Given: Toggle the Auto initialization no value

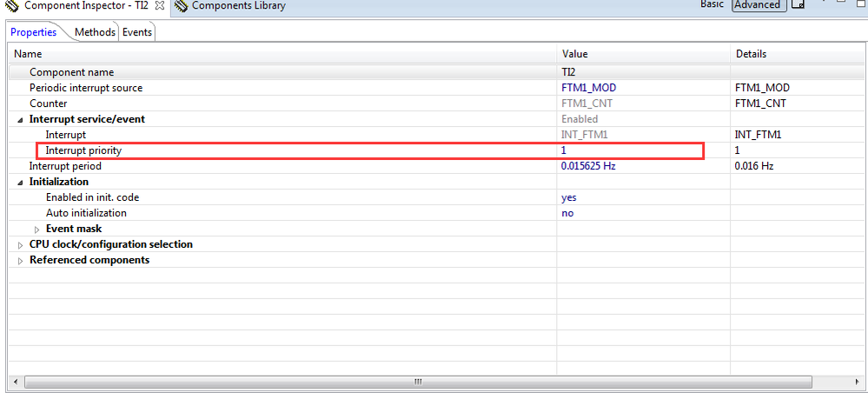Looking at the screenshot, I should click(x=643, y=213).
